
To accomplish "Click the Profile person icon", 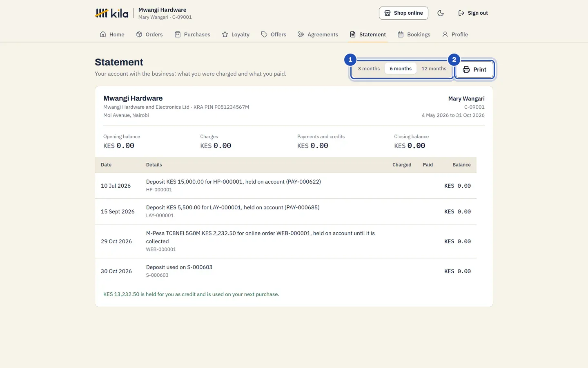I will (x=445, y=34).
